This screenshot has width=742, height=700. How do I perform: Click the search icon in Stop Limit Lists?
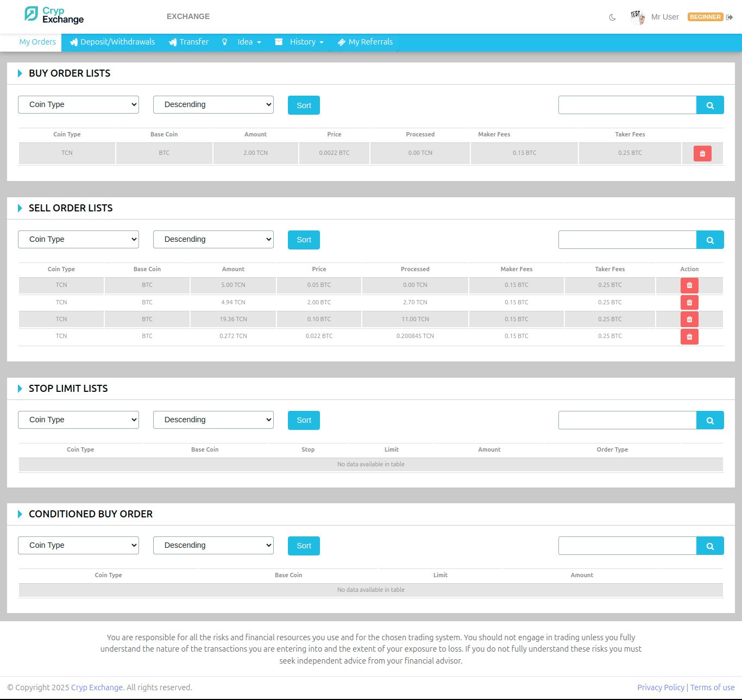pyautogui.click(x=709, y=421)
